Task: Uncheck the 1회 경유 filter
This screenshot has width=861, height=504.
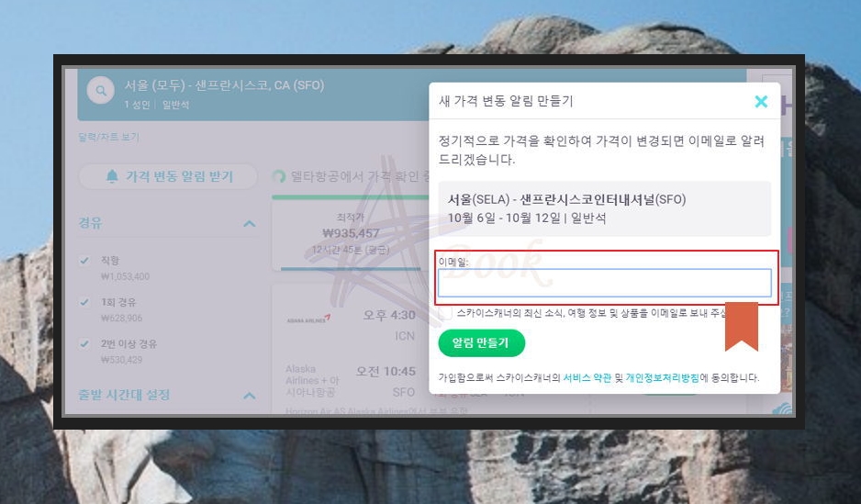Action: [84, 302]
